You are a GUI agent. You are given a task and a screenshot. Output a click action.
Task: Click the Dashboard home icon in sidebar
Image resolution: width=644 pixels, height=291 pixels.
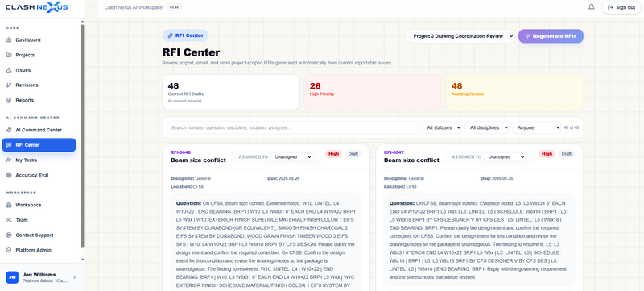pyautogui.click(x=9, y=39)
